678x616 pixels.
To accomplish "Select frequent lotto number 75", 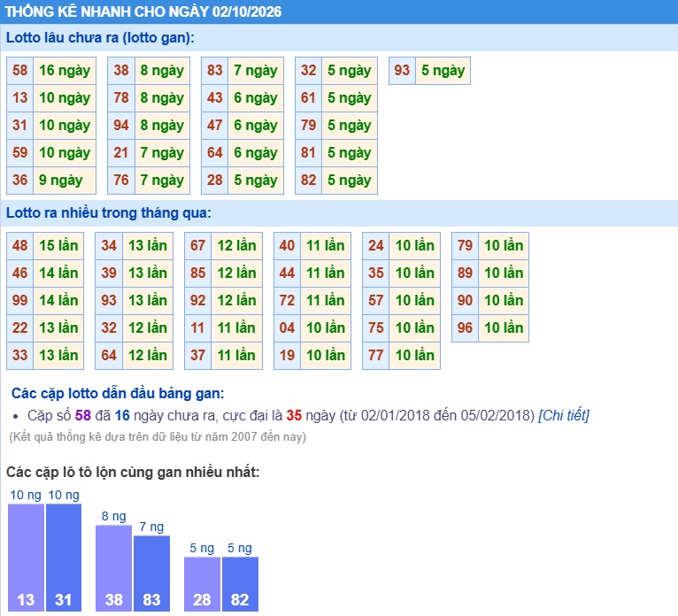I will (376, 328).
